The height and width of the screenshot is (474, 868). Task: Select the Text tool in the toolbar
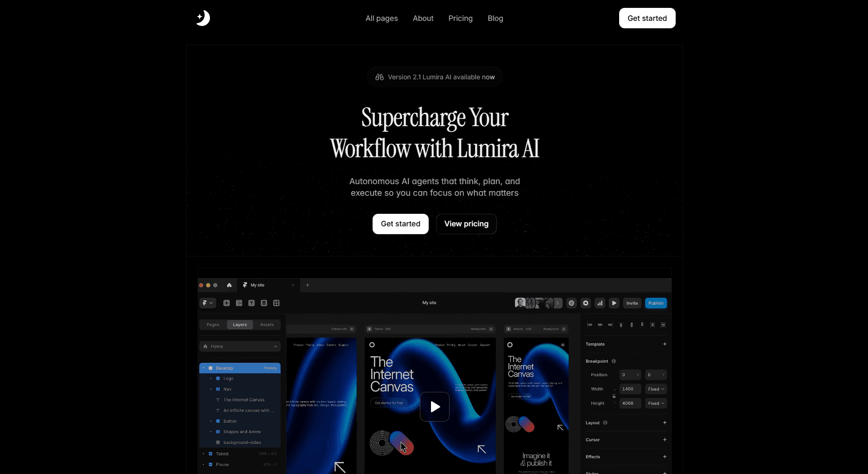point(251,303)
